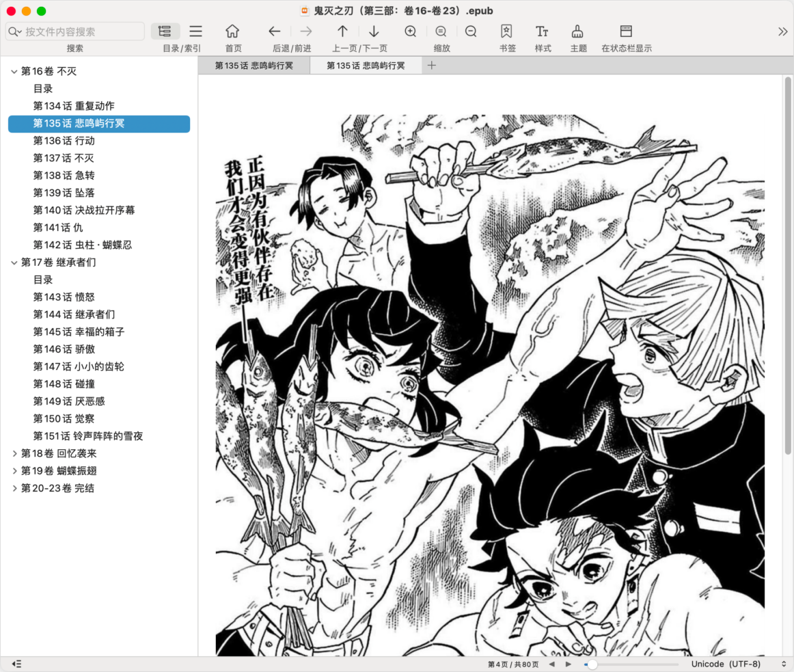Open the theme brush icon
Screen dimensions: 794x672
click(x=577, y=31)
